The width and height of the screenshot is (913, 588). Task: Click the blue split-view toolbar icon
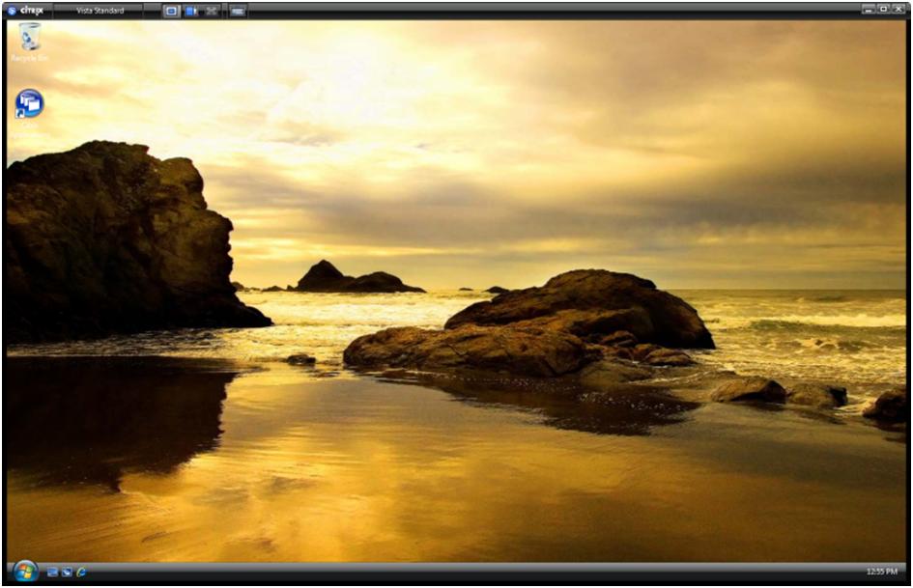[191, 11]
